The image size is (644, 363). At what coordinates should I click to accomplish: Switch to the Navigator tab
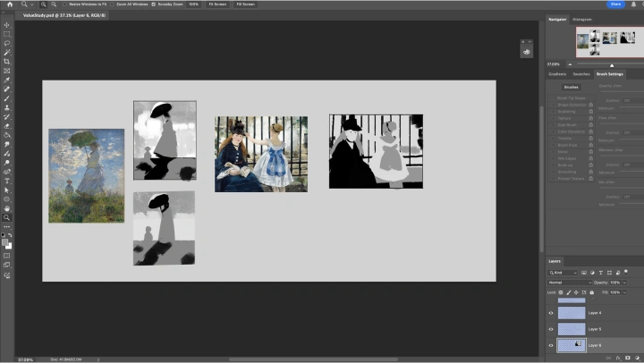tap(557, 20)
